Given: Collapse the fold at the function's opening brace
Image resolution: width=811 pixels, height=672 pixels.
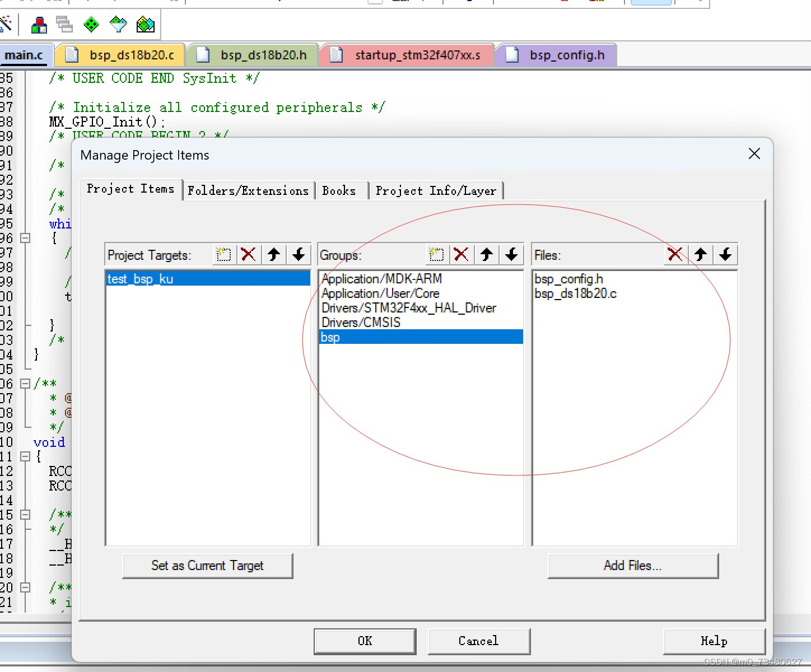Looking at the screenshot, I should 25,456.
